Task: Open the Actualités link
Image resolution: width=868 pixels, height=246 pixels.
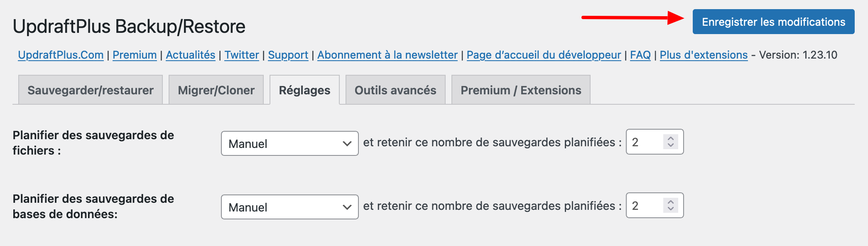Action: [190, 55]
